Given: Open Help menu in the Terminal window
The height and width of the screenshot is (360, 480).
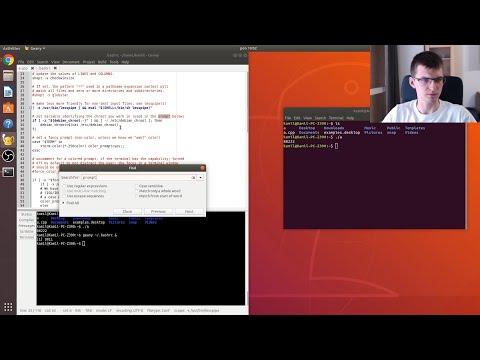Looking at the screenshot, I should [350, 118].
